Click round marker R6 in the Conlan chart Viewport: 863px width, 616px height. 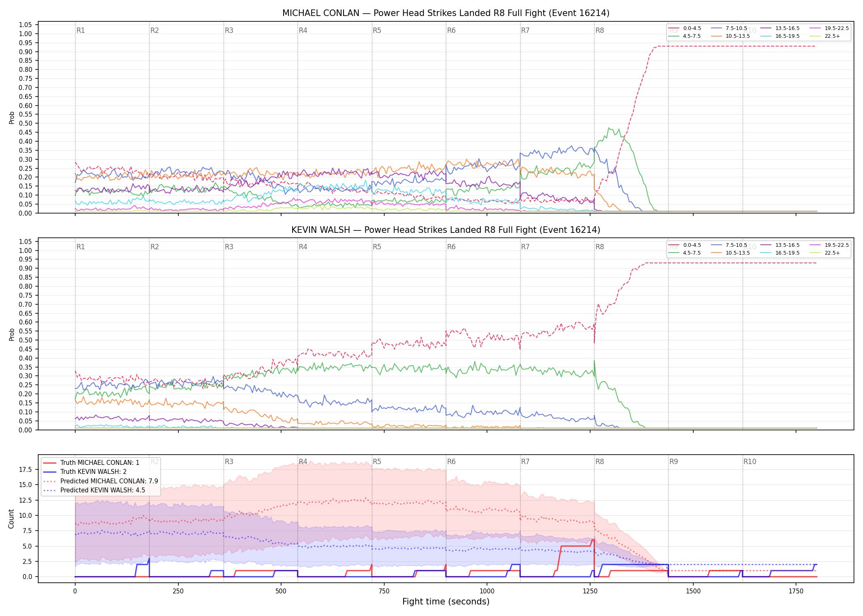click(x=451, y=30)
